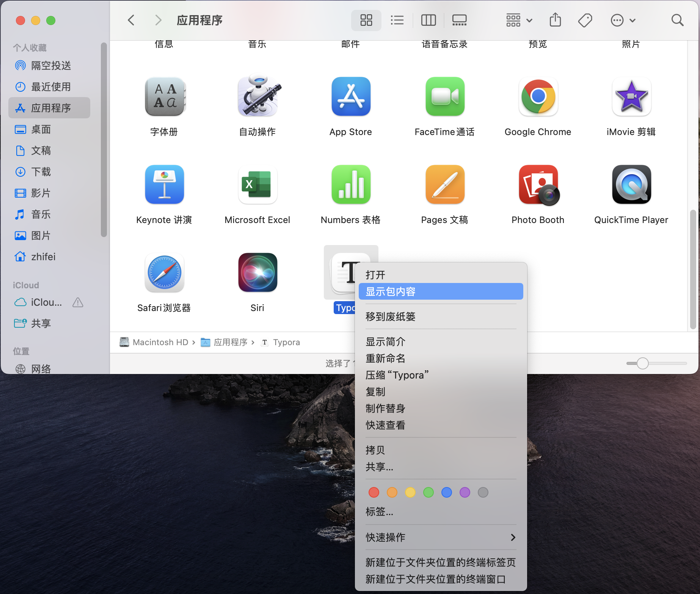This screenshot has height=594, width=700.
Task: Open 下载 in the sidebar
Action: point(49,172)
